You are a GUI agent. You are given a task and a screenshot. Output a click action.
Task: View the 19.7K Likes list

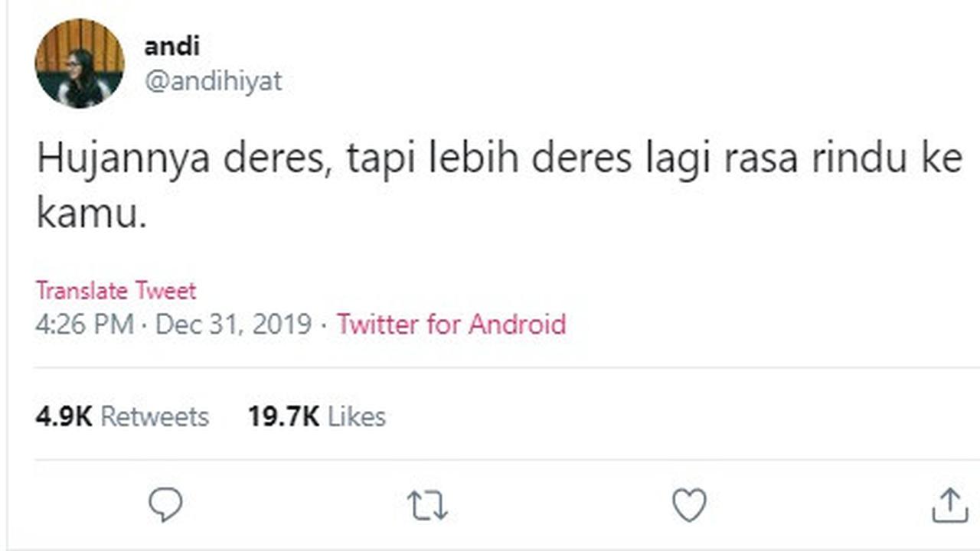click(316, 416)
